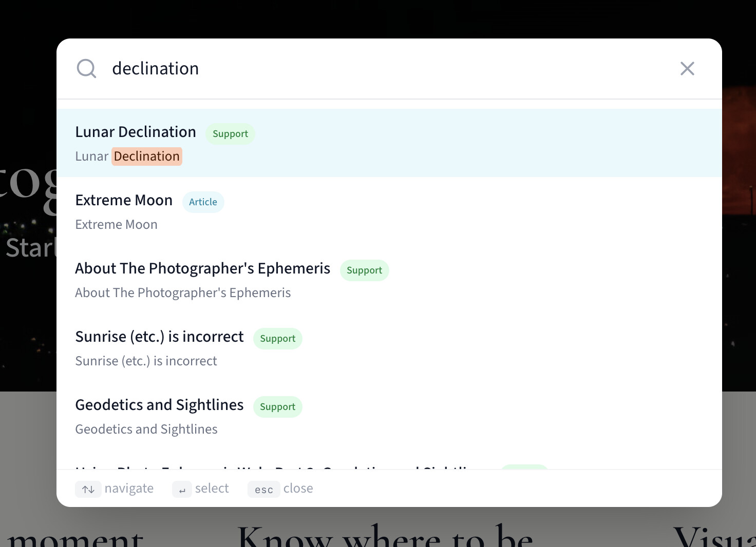Click the "close" label in the footer

[x=298, y=489]
